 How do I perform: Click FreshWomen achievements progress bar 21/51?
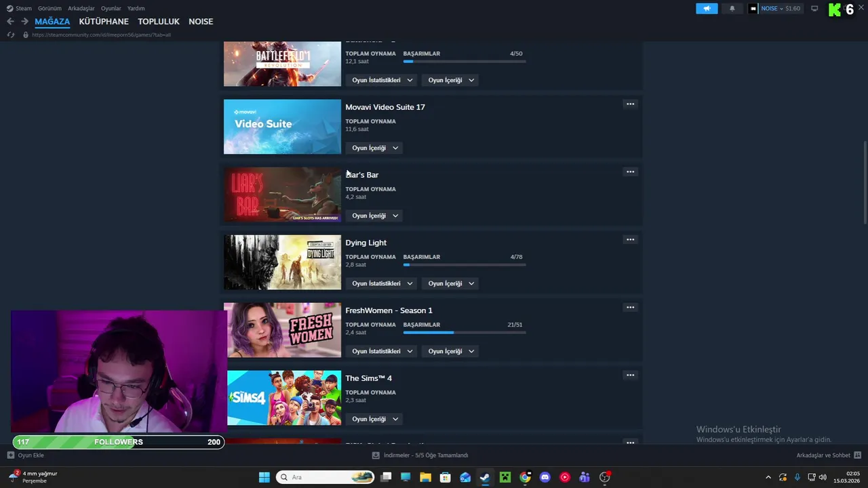465,332
